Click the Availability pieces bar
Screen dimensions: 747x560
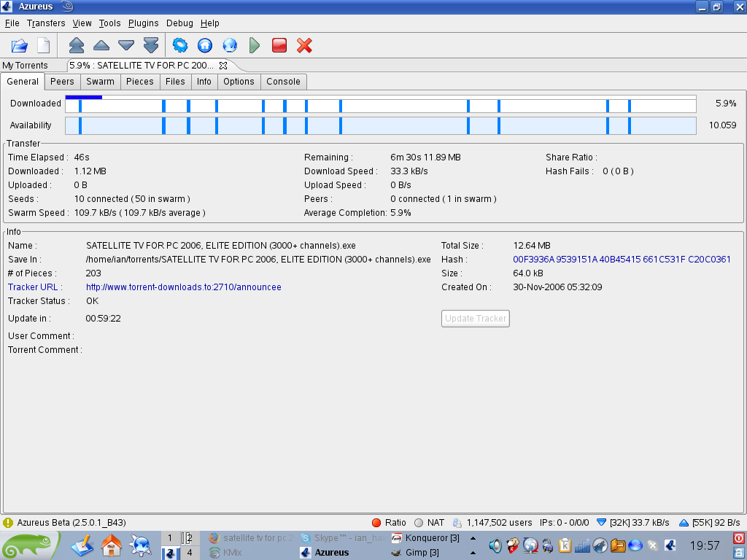381,125
